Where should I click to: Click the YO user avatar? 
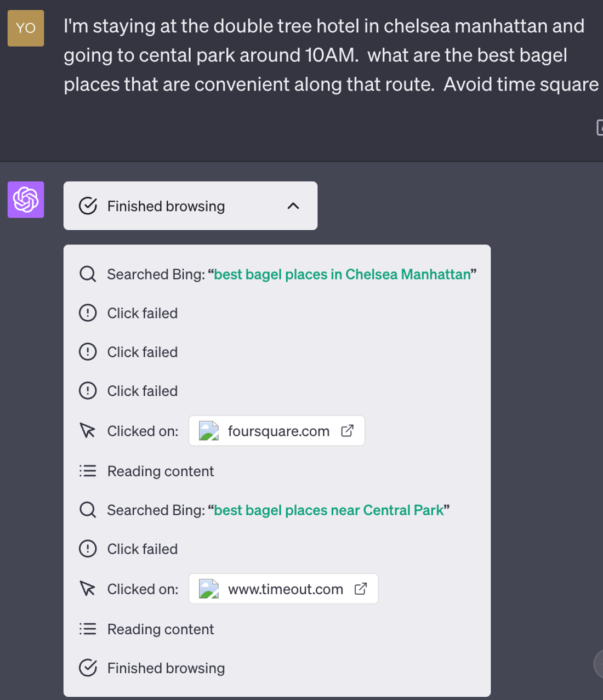(x=26, y=28)
